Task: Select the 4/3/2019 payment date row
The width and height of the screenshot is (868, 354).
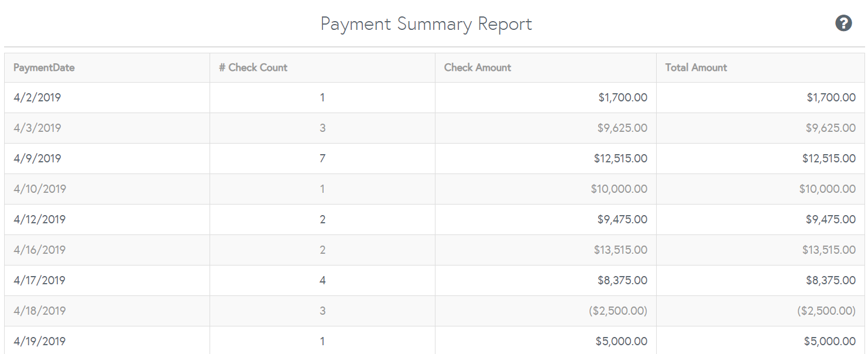Action: pos(37,128)
